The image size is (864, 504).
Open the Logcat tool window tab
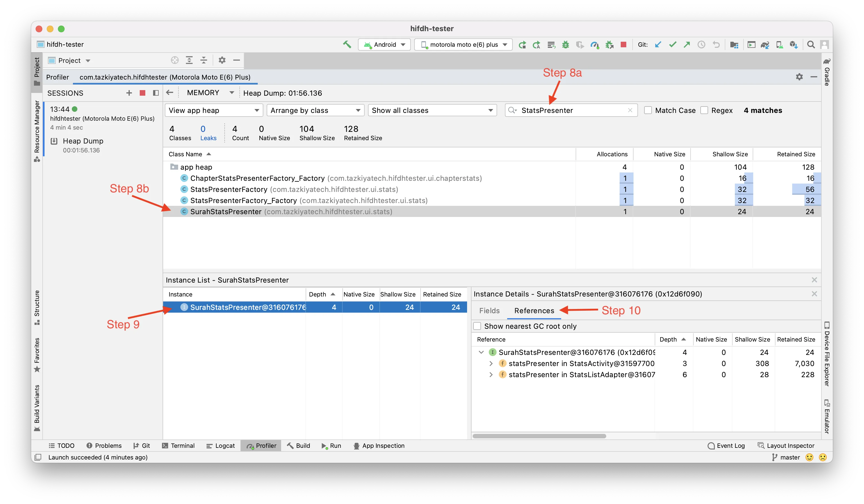tap(220, 446)
